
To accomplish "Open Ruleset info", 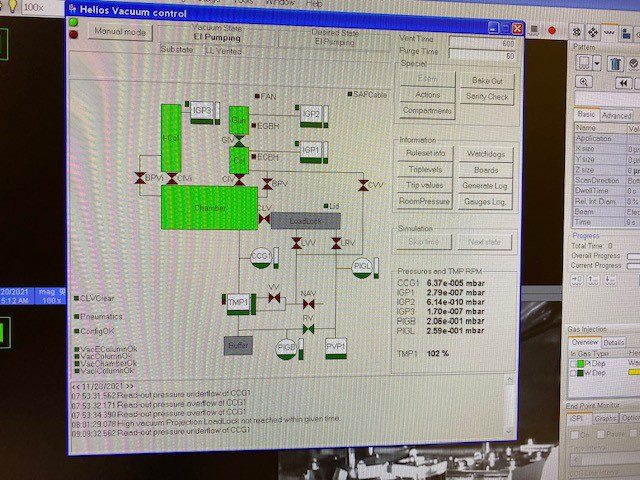I will point(425,153).
